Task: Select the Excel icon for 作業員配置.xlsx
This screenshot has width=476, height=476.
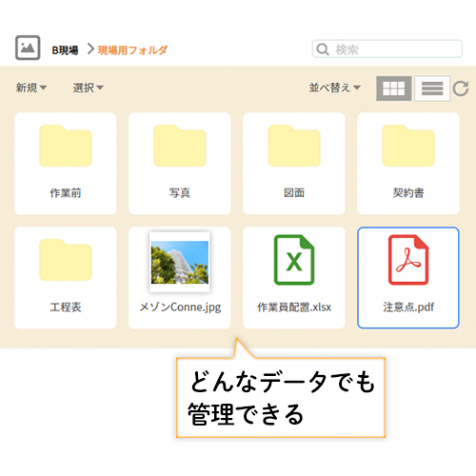Action: click(294, 260)
